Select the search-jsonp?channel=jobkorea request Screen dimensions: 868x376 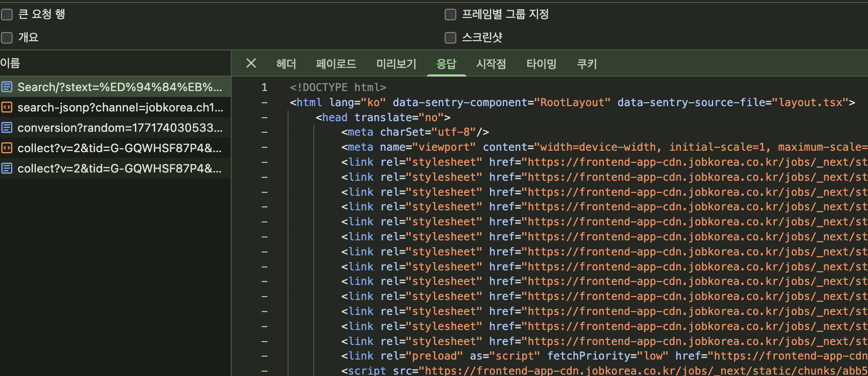coord(115,108)
